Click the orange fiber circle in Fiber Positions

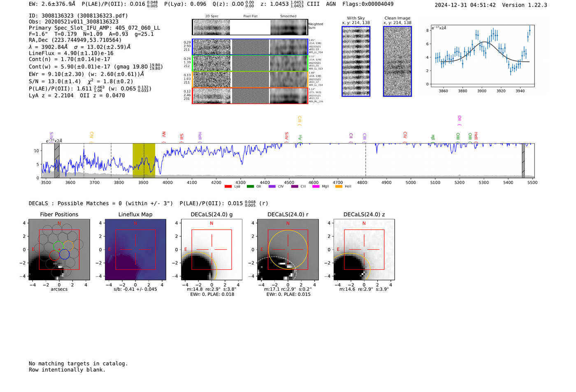coord(68,246)
